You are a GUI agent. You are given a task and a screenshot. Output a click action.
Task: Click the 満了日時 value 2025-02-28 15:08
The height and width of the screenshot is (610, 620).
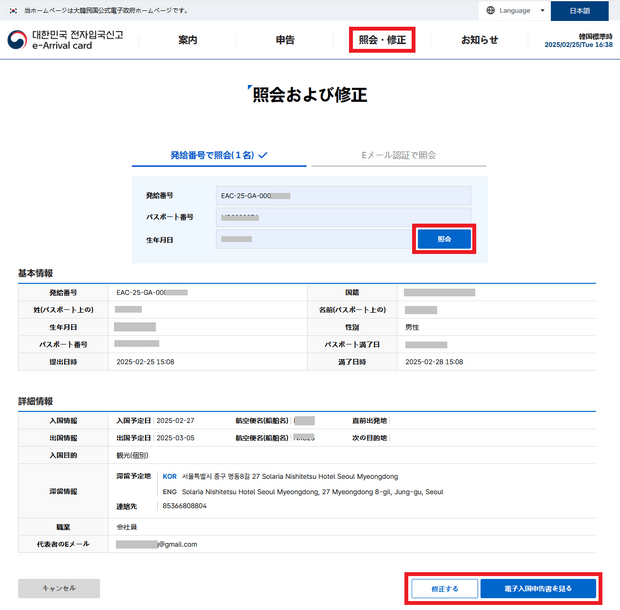[434, 362]
